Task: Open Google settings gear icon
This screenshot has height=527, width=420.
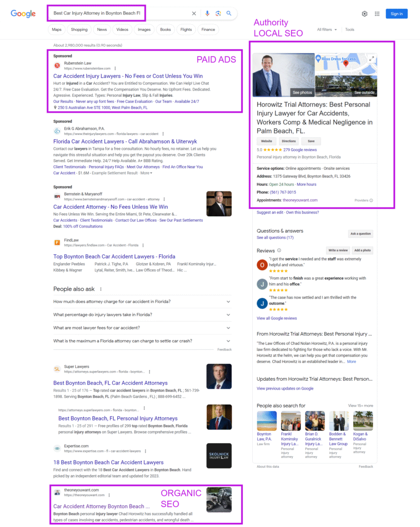Action: pyautogui.click(x=364, y=14)
